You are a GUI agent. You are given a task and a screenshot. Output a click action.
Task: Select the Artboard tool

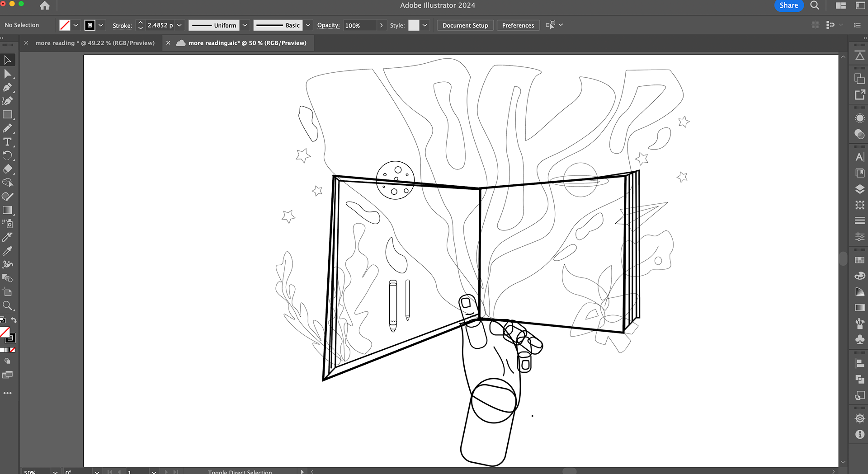8,292
